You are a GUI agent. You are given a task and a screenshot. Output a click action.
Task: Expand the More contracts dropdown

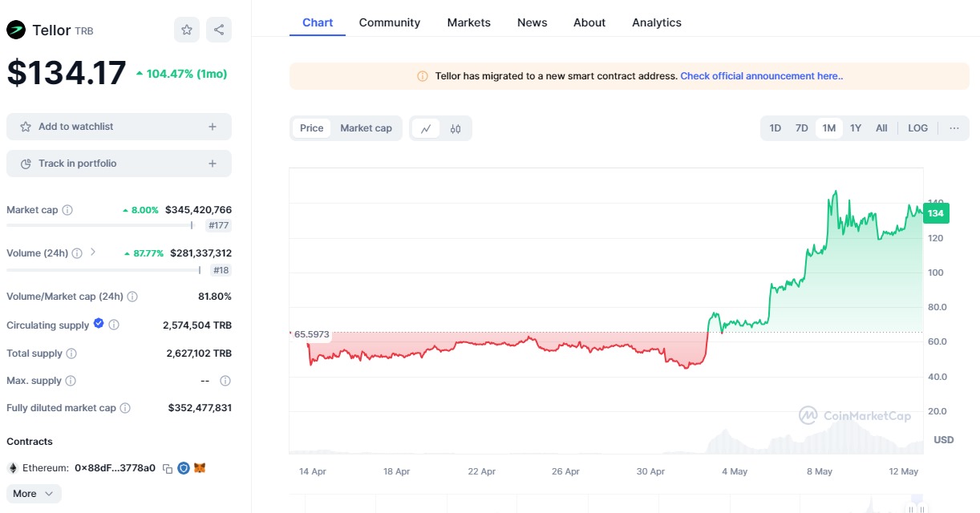34,494
